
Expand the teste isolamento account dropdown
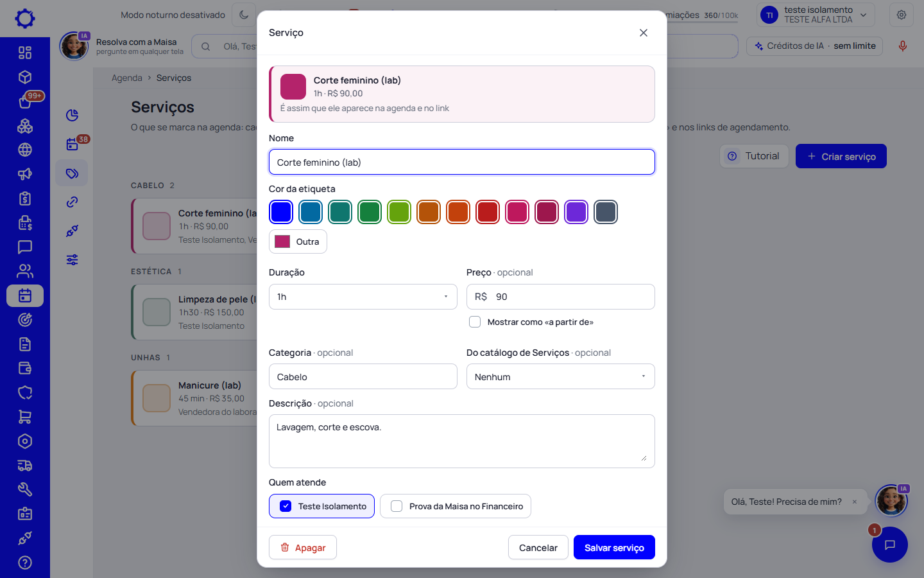click(816, 15)
